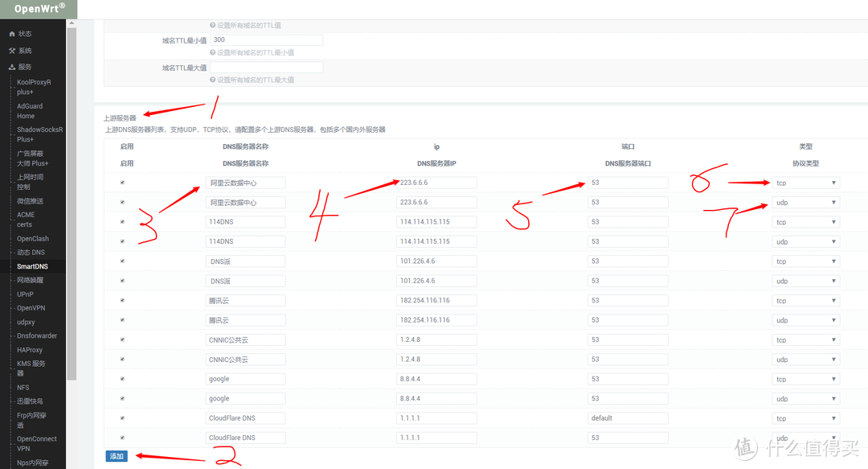Click the OpenWrt logo
The image size is (868, 469).
click(x=39, y=9)
